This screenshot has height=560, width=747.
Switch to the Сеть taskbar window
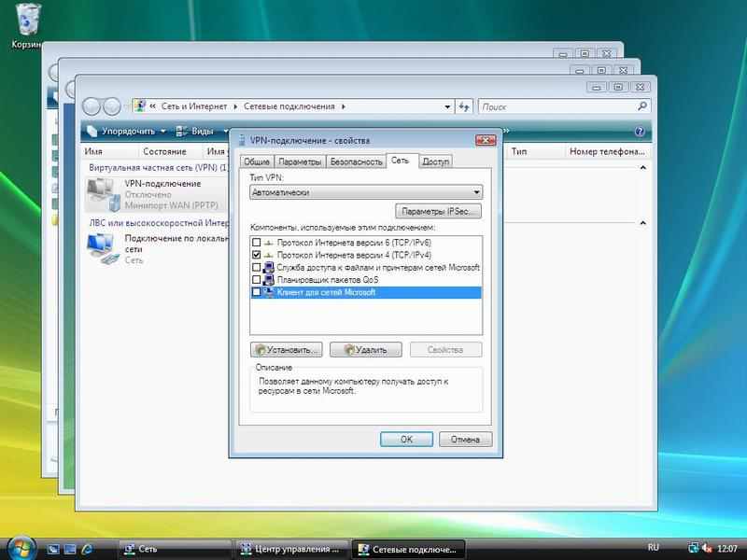point(175,549)
